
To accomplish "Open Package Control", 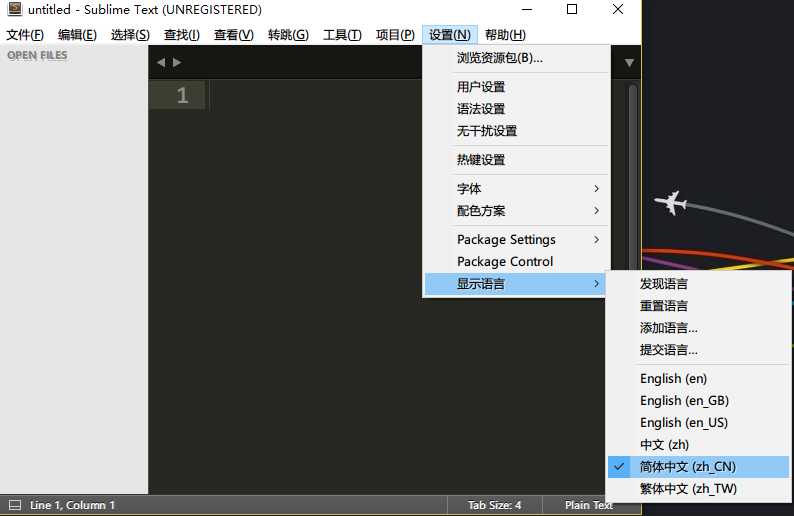I will [516, 262].
